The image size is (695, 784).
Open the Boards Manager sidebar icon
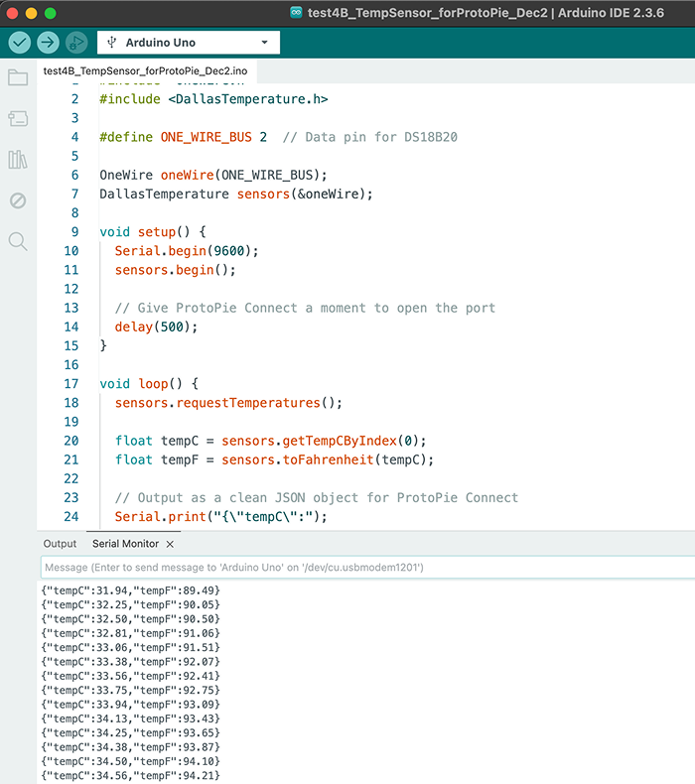[18, 118]
